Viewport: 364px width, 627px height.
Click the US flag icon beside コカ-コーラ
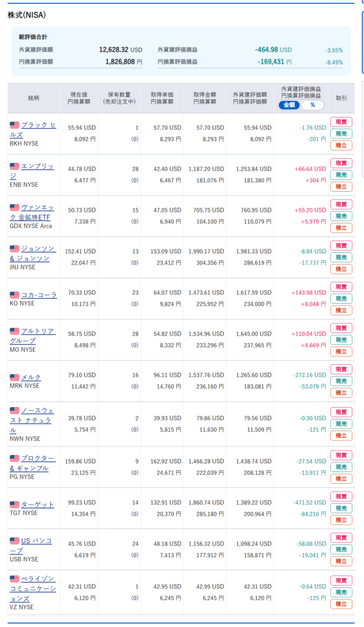click(15, 295)
